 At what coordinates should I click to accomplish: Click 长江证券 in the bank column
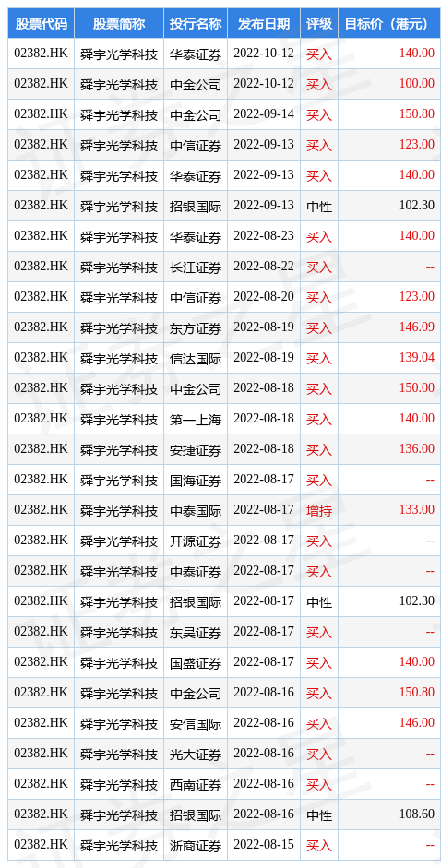point(196,267)
